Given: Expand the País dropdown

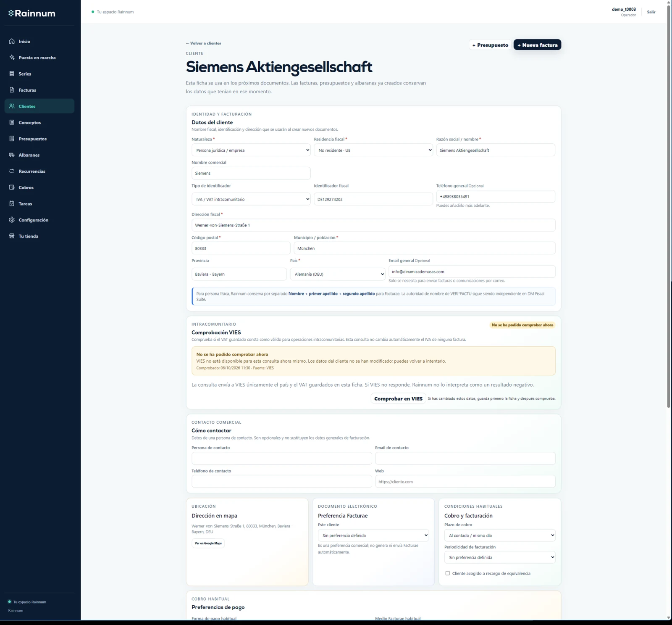Looking at the screenshot, I should tap(338, 274).
